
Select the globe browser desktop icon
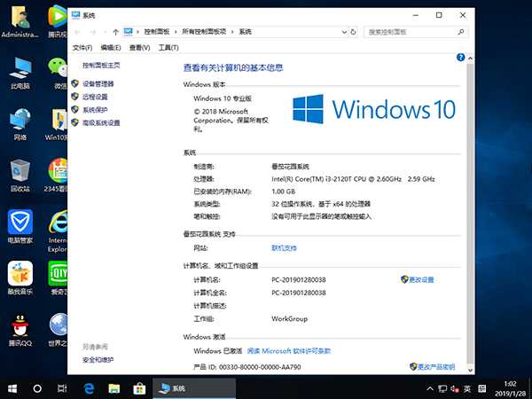[58, 331]
